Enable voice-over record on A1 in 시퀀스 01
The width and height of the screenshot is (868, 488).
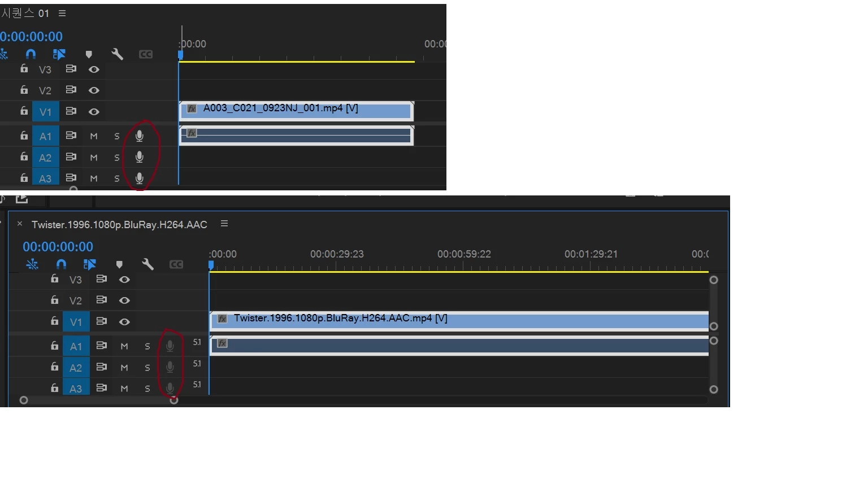tap(140, 136)
